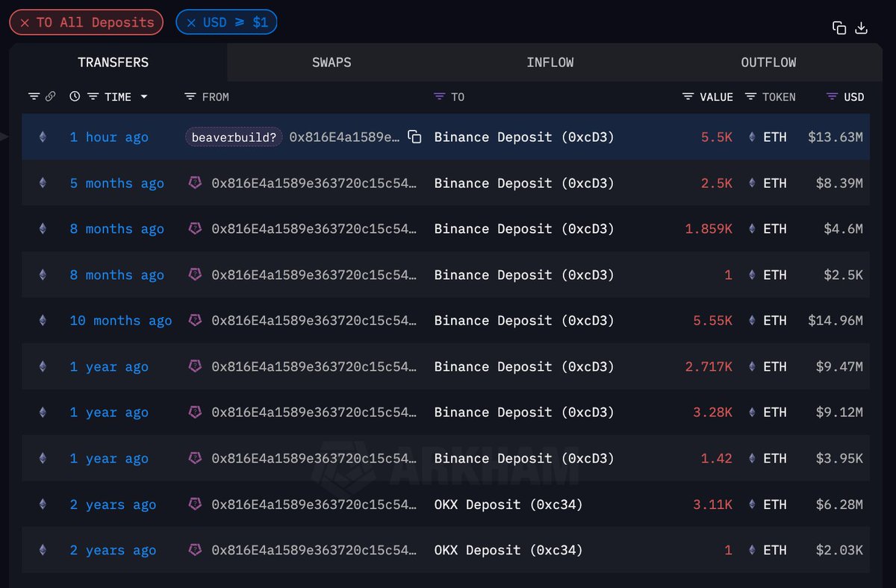This screenshot has width=896, height=588.
Task: Copy the address in the beaverbuild row
Action: pyautogui.click(x=414, y=137)
